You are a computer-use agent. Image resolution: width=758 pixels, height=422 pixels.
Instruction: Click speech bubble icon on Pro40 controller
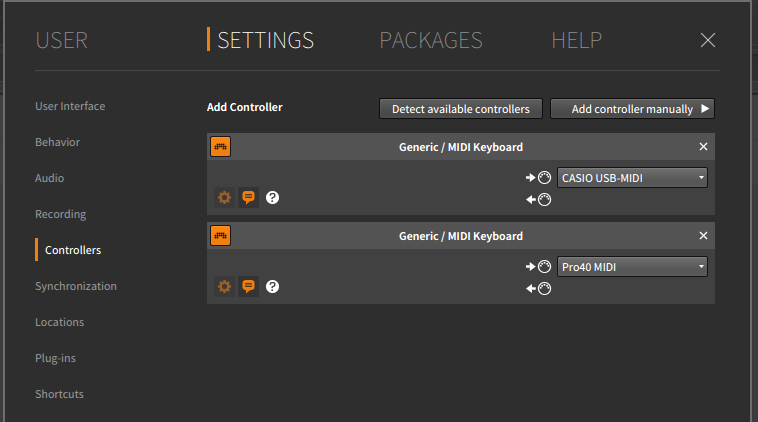click(248, 287)
